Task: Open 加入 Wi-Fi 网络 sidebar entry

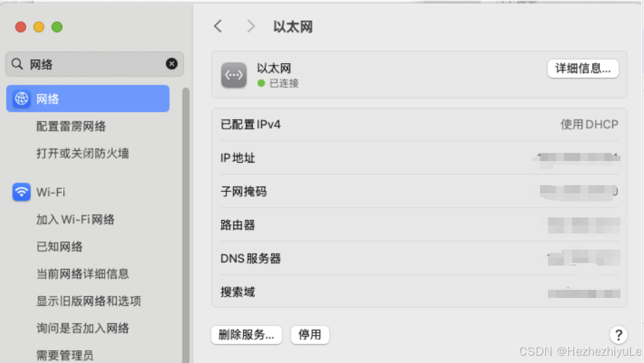Action: 75,219
